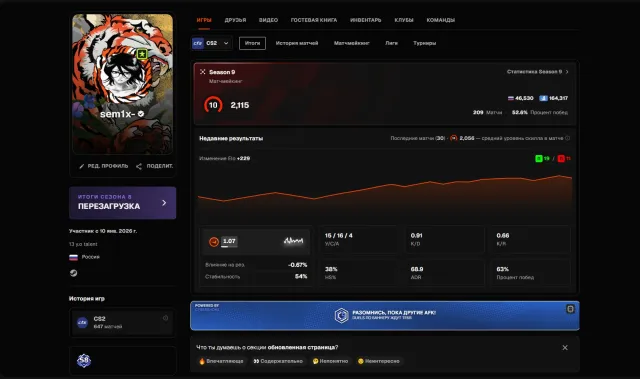Click the hexagon logo on blue banner

pyautogui.click(x=342, y=315)
